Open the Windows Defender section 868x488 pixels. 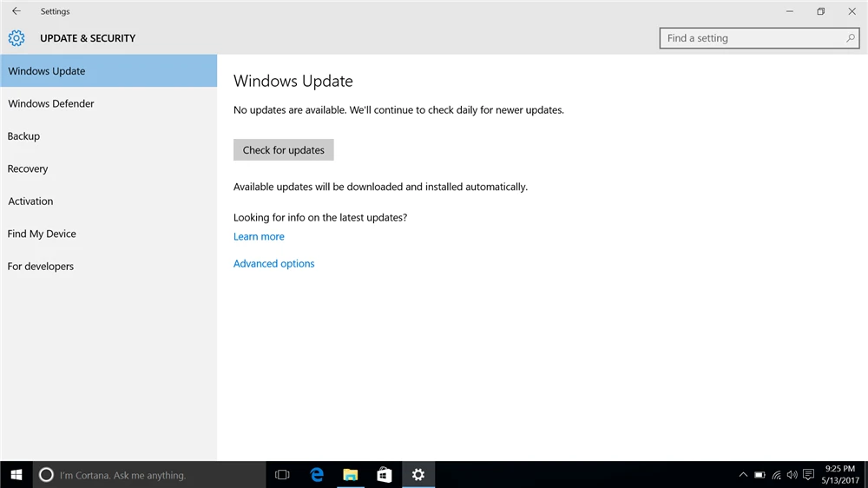[x=108, y=103]
